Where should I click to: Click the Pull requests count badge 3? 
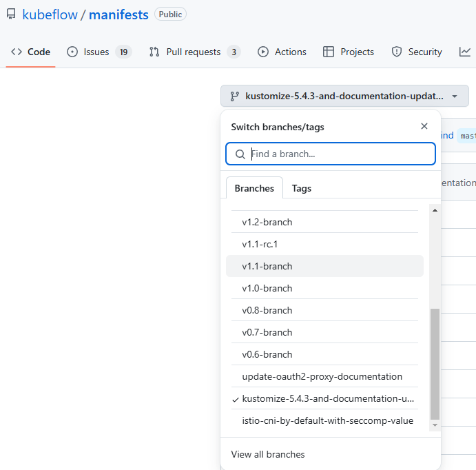coord(234,52)
